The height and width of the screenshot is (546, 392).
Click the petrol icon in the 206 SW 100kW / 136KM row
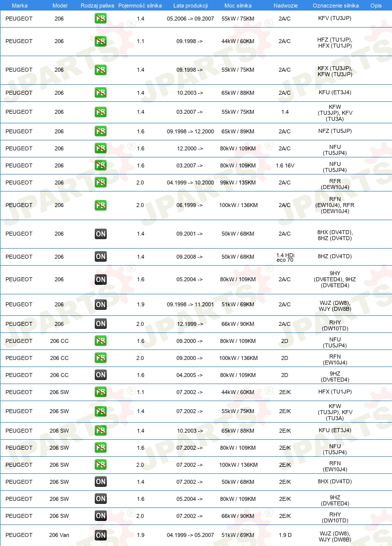(101, 465)
